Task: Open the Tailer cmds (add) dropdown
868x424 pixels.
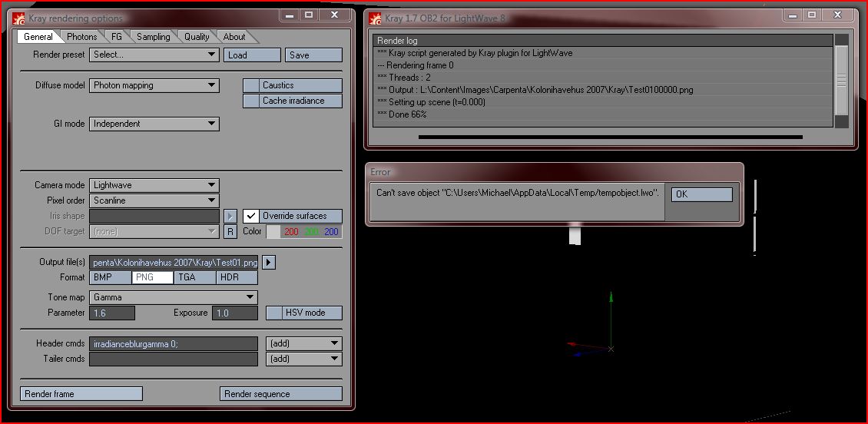Action: coord(304,359)
